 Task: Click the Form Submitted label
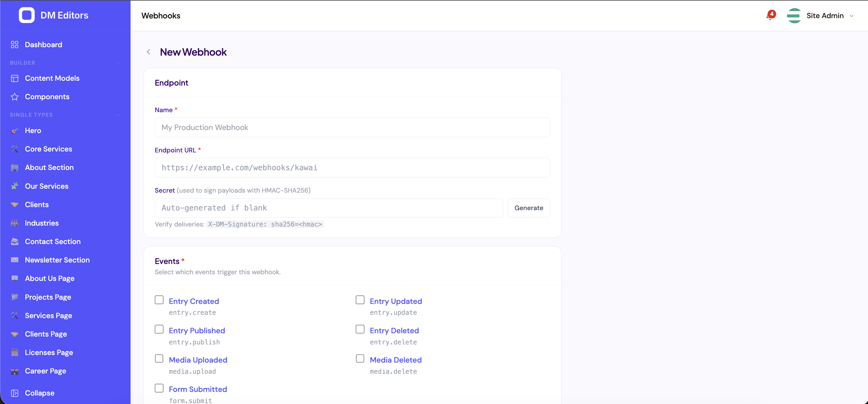coord(198,389)
